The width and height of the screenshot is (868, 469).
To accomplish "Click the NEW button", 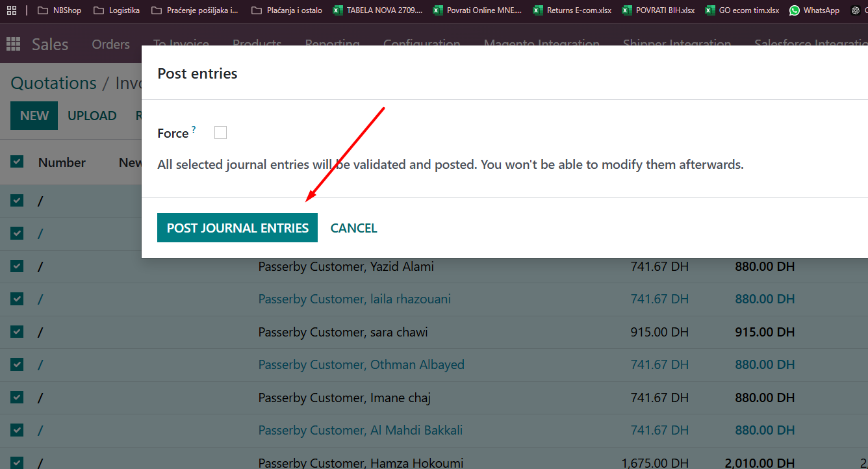I will click(34, 116).
